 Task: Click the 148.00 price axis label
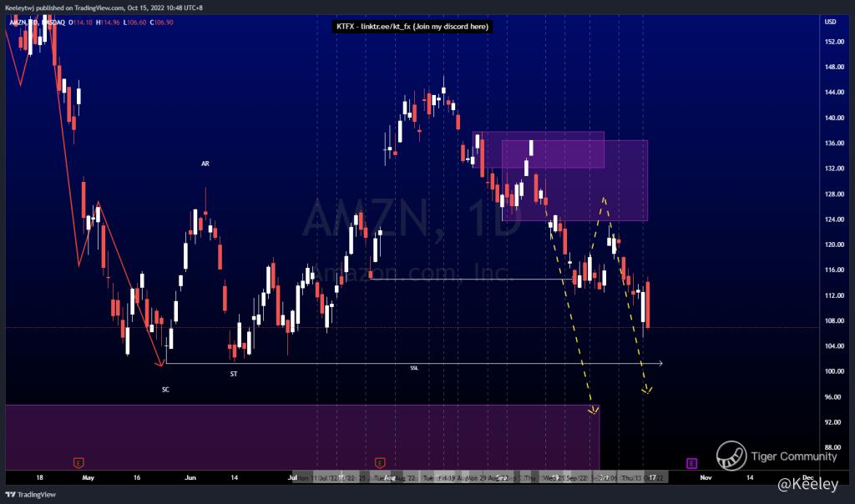click(x=834, y=67)
